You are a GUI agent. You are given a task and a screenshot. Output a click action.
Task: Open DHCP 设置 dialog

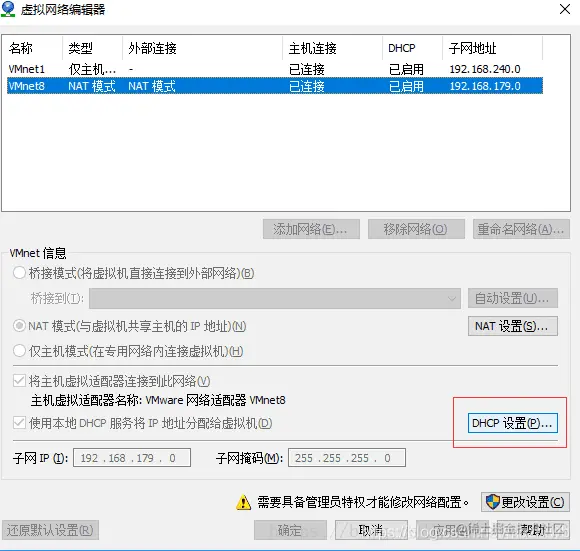pos(513,423)
